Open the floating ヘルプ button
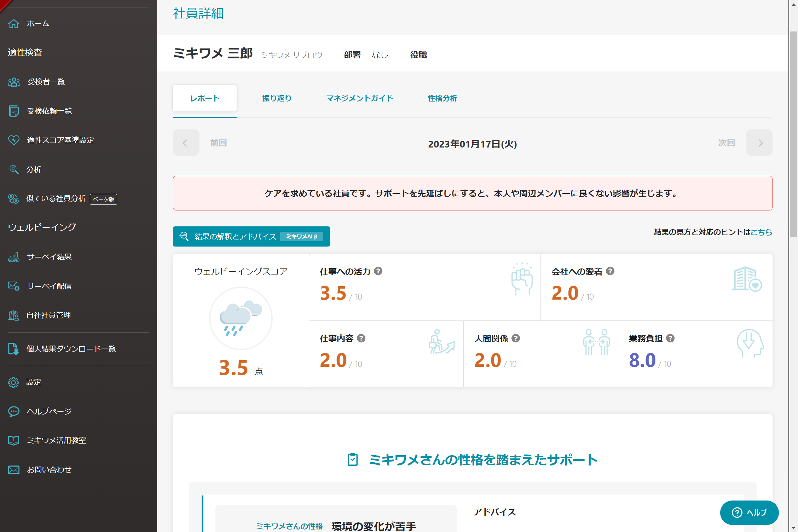This screenshot has width=798, height=532. coord(749,513)
